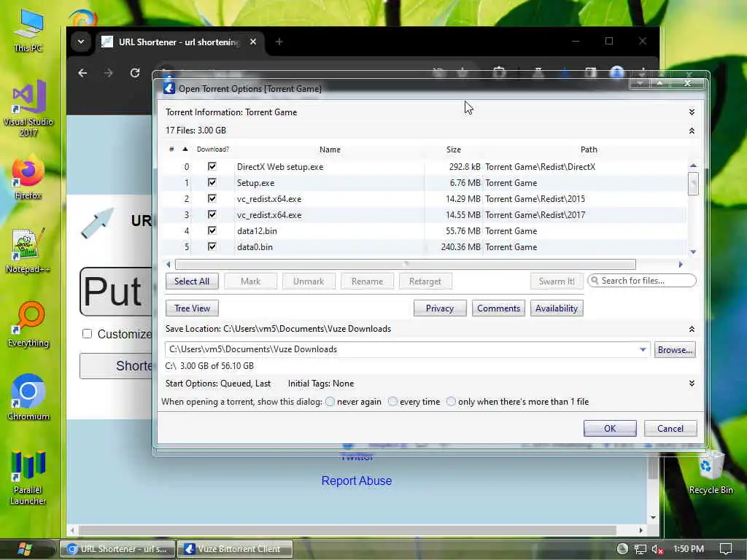747x560 pixels.
Task: Click browser back arrow
Action: (82, 73)
